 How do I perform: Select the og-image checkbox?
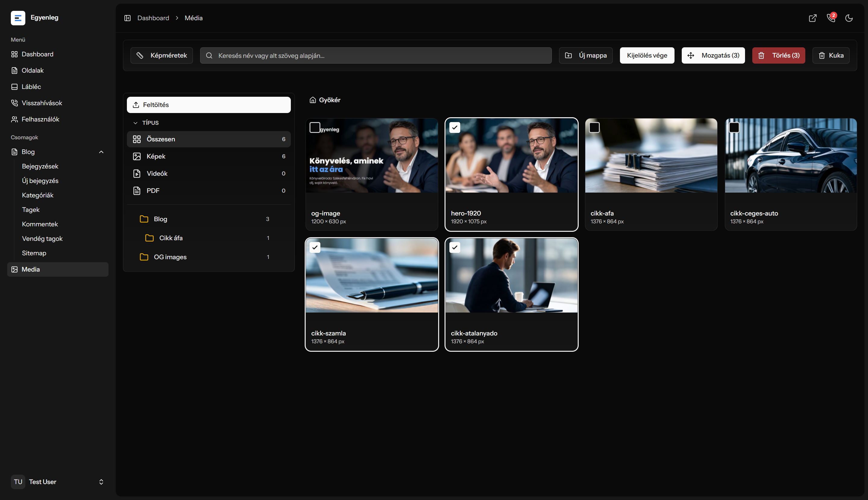point(315,127)
